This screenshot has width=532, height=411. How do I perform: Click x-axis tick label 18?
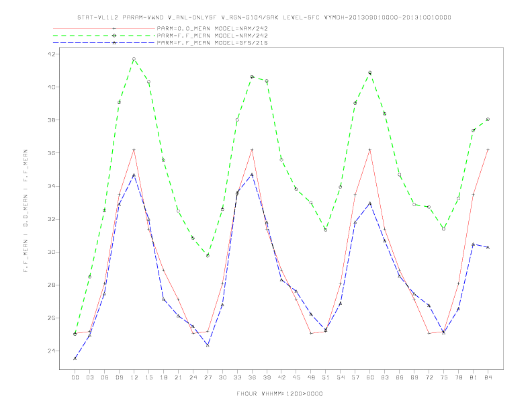[163, 377]
